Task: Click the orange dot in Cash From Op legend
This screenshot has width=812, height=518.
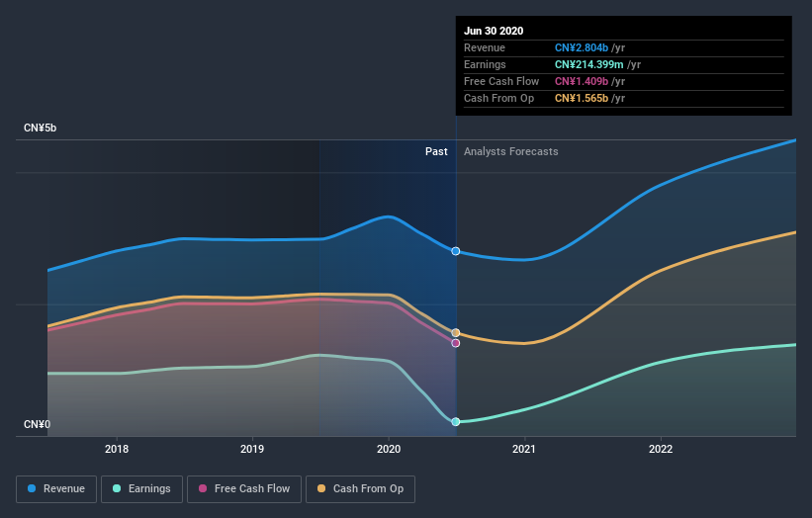Action: (x=321, y=488)
